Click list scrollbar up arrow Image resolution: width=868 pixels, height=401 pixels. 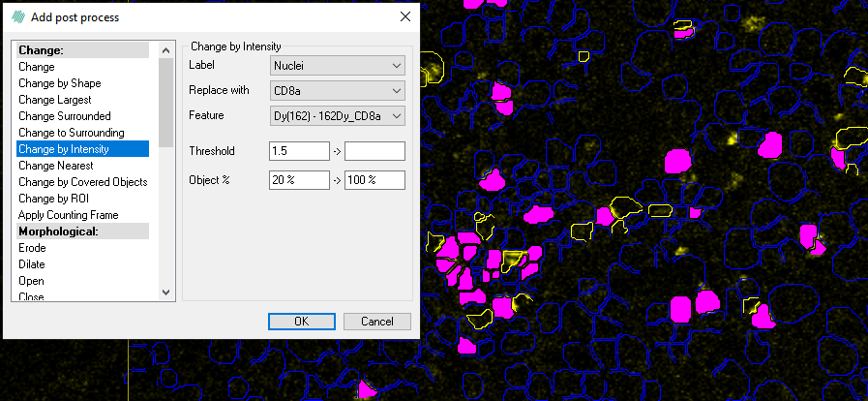pos(166,50)
